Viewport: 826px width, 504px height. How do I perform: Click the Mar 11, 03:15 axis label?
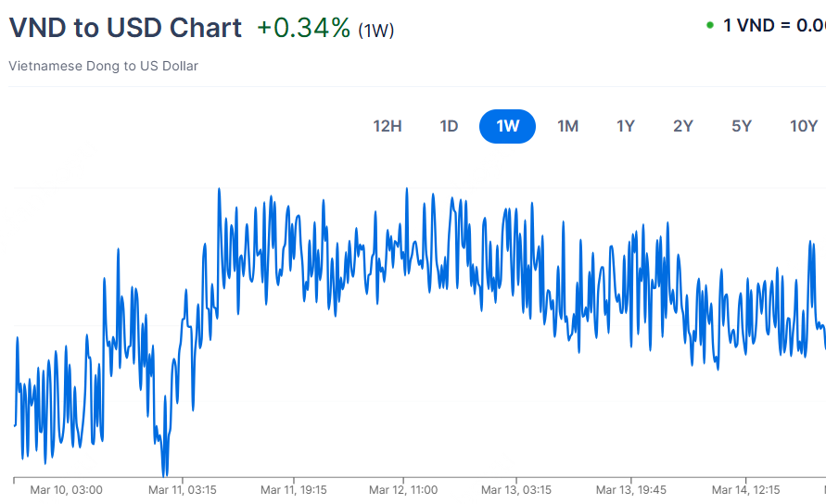click(x=183, y=489)
